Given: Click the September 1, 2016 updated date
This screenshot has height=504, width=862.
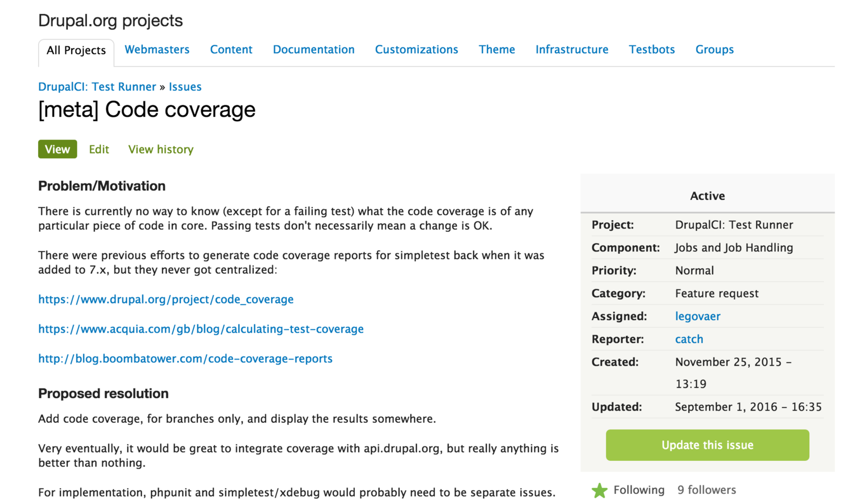Looking at the screenshot, I should click(748, 407).
